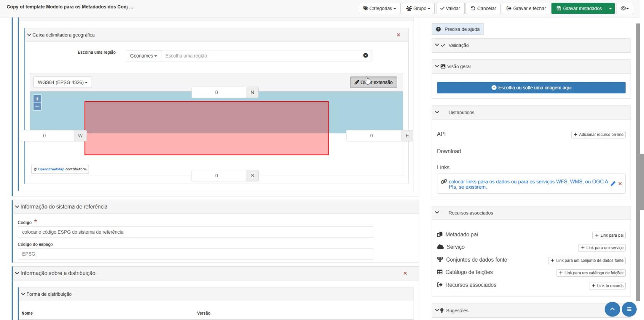Open the Geonames thesaurus dropdown
This screenshot has height=320, width=644.
[143, 56]
